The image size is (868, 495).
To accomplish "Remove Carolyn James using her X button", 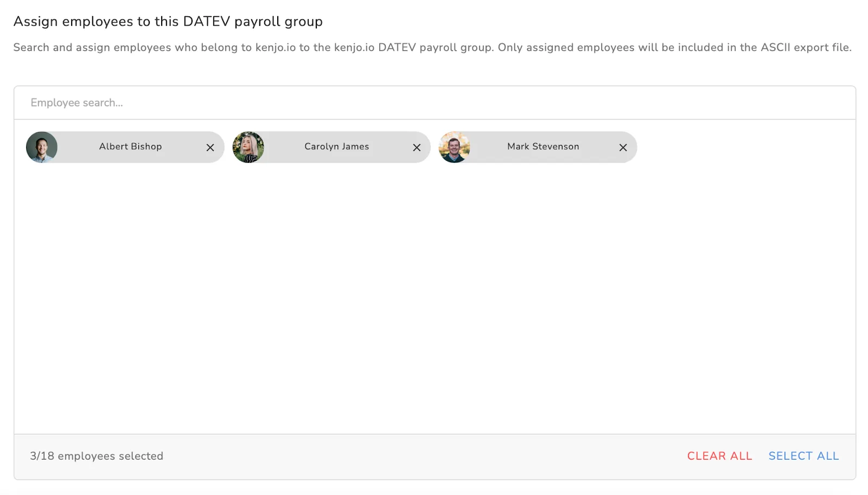I will click(417, 147).
